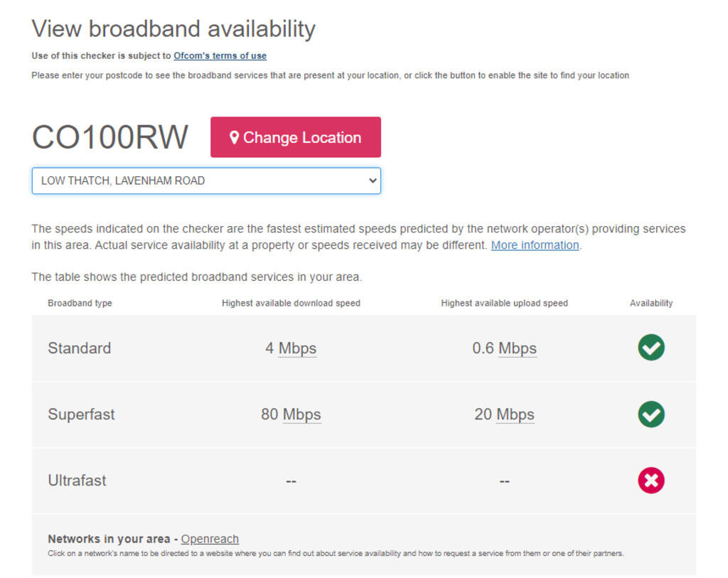Click the Standard broadband type row label
The height and width of the screenshot is (578, 728).
pyautogui.click(x=79, y=348)
